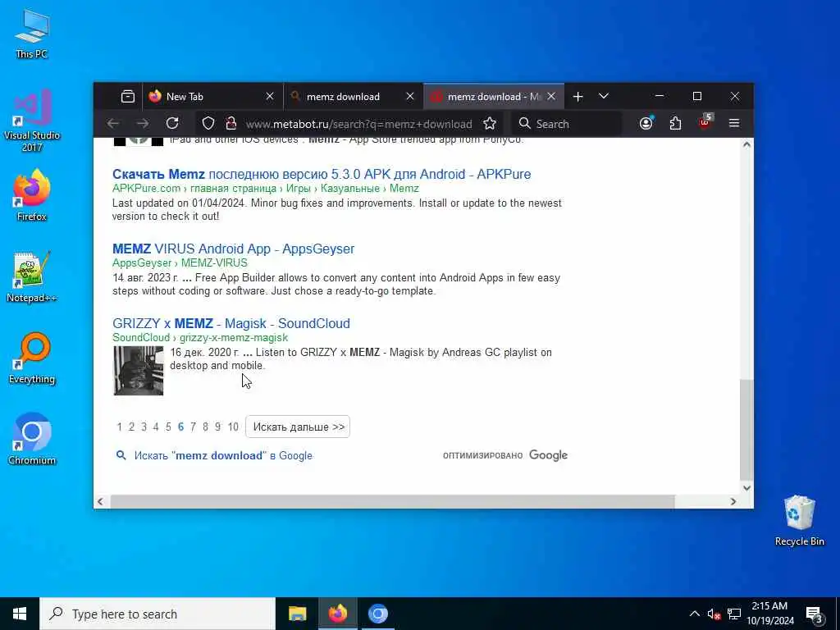Click the muted volume tray icon
The width and height of the screenshot is (840, 630).
click(714, 614)
